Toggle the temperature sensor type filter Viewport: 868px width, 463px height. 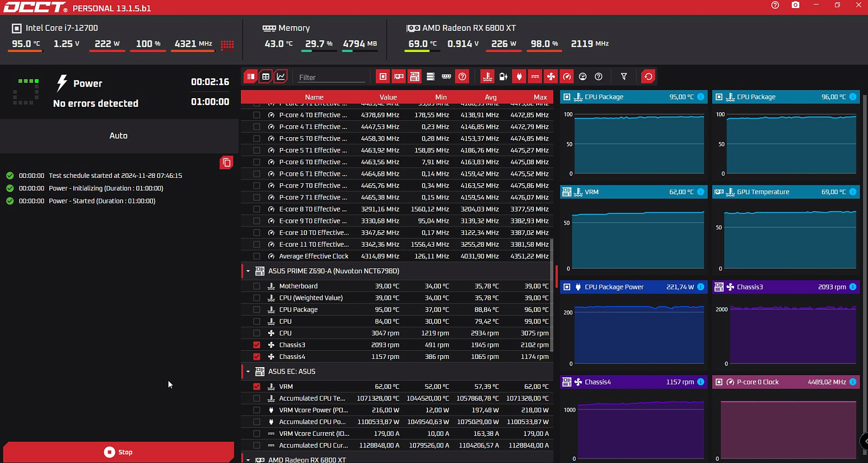[488, 76]
